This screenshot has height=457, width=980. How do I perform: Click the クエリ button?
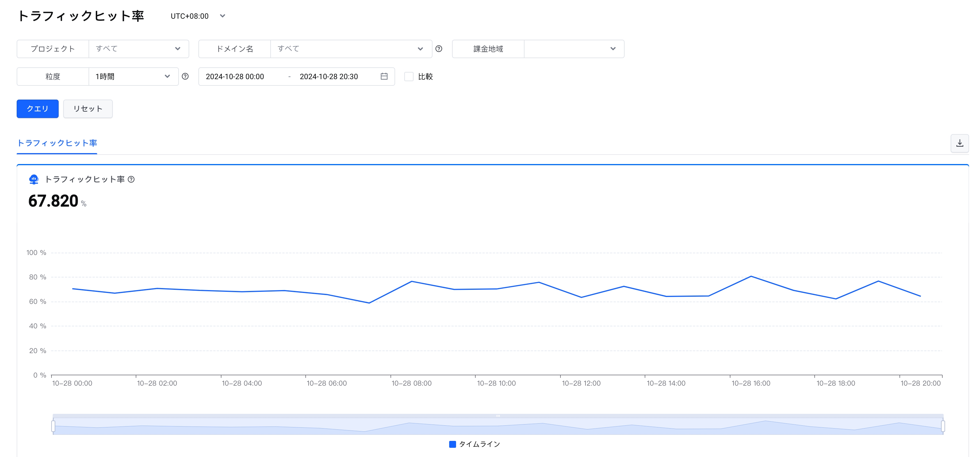(38, 109)
